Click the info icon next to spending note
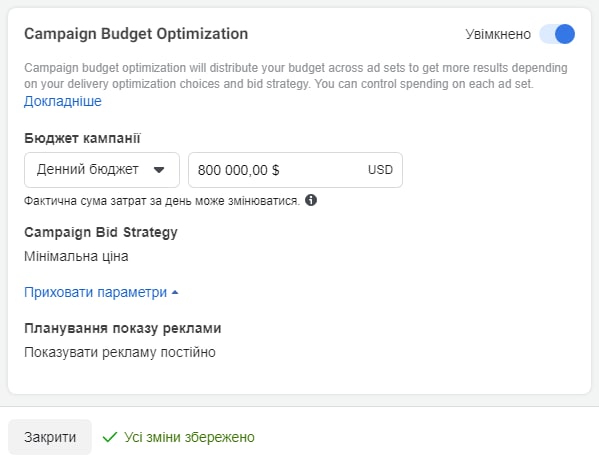The width and height of the screenshot is (599, 472). point(311,200)
